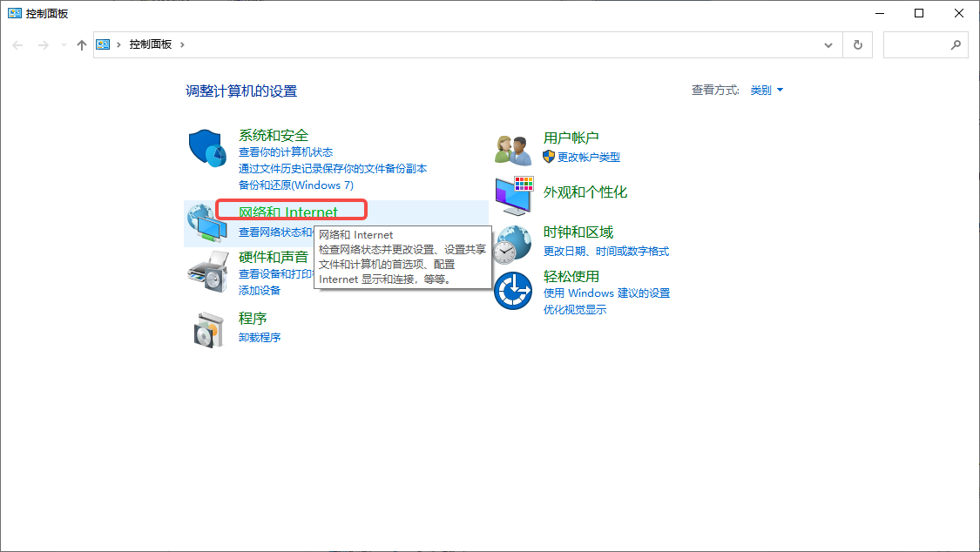Screen dimensions: 980x552
Task: Click the 控制面板 breadcrumb text
Action: [x=151, y=44]
